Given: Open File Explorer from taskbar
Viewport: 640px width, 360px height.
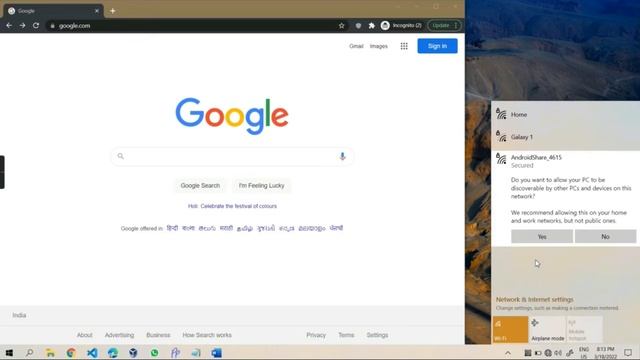Looking at the screenshot, I should tap(50, 353).
